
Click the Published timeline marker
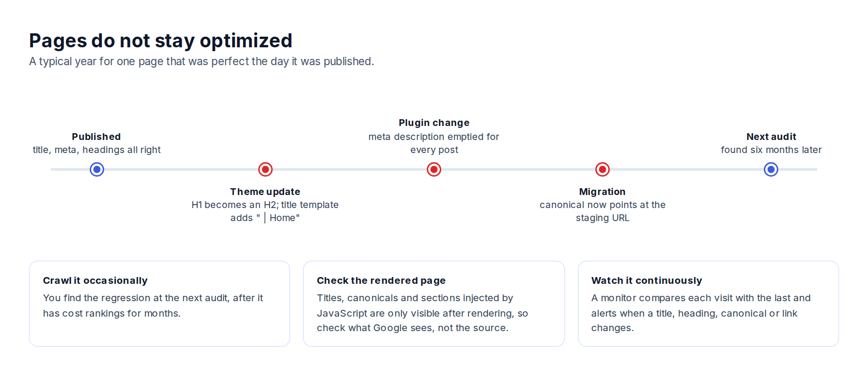(x=97, y=169)
